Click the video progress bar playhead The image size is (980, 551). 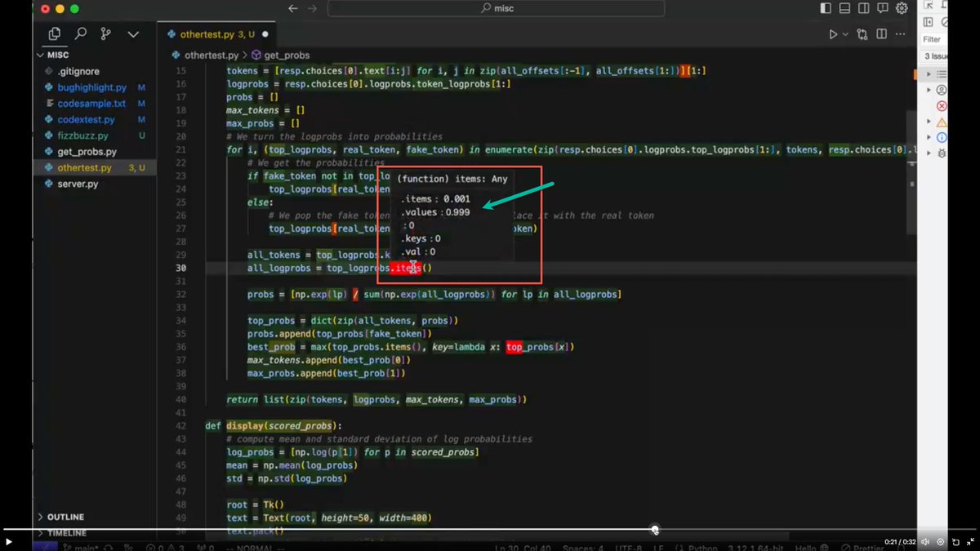pos(654,530)
